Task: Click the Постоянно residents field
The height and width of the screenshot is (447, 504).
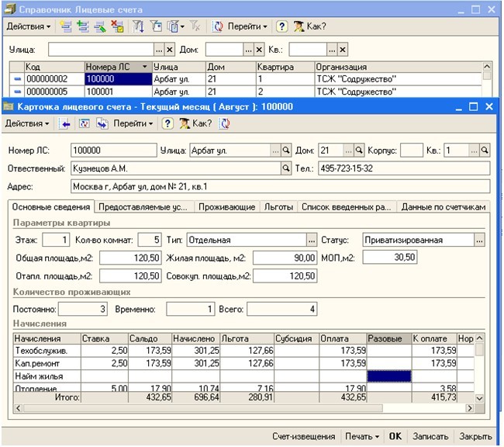Action: point(83,310)
